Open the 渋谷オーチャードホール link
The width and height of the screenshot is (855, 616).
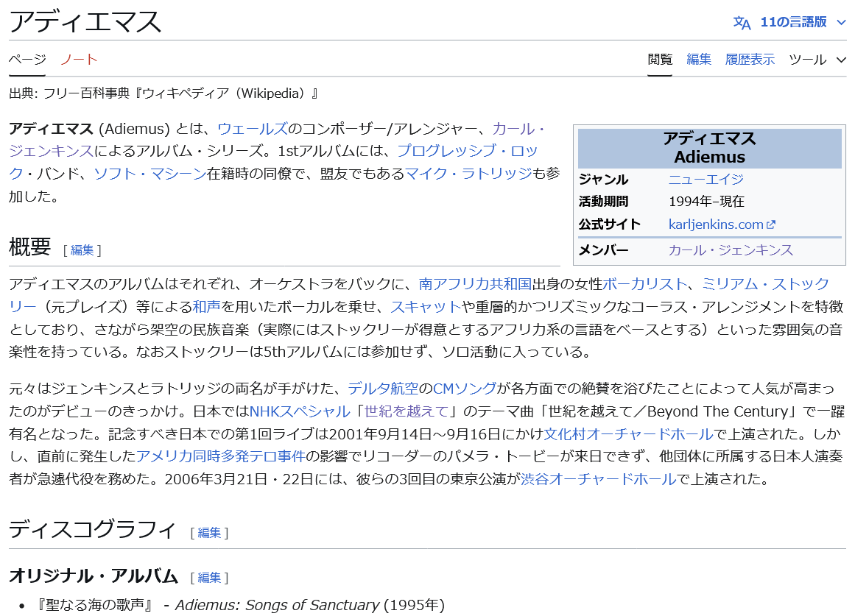coord(598,478)
